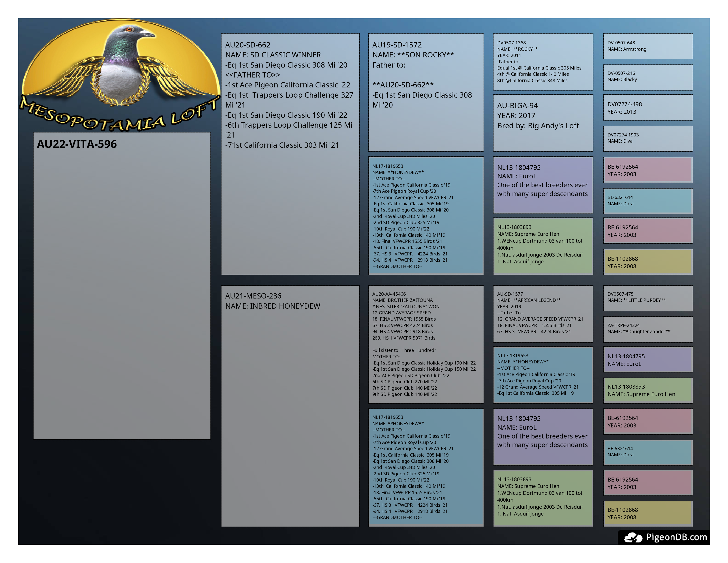Click 'Full sister to "Three Hundred"'
Viewport: 728px width, 563px height.
(x=404, y=351)
